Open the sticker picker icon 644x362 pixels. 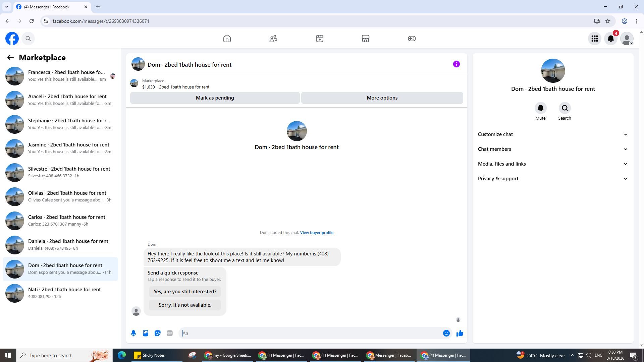pyautogui.click(x=158, y=333)
